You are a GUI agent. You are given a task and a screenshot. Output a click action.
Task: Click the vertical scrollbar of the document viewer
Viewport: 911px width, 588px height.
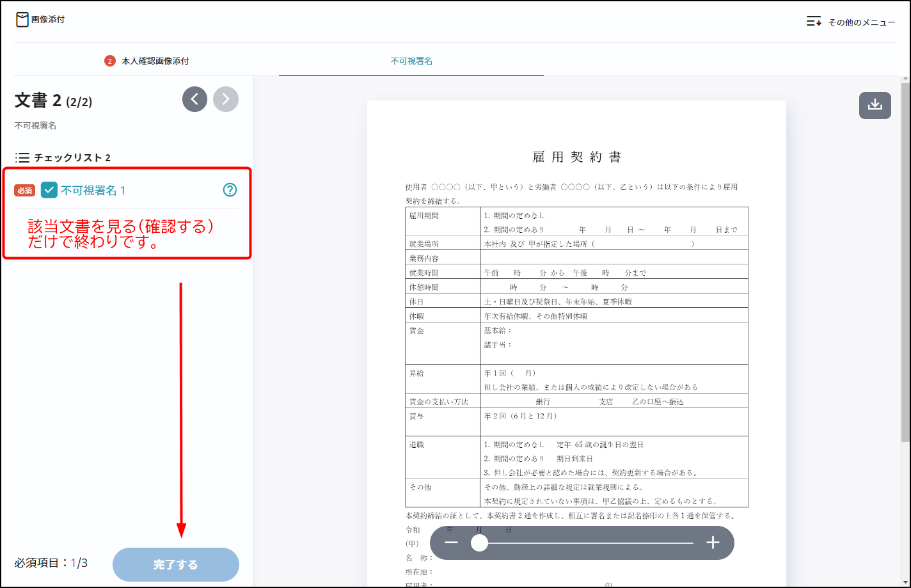click(905, 256)
